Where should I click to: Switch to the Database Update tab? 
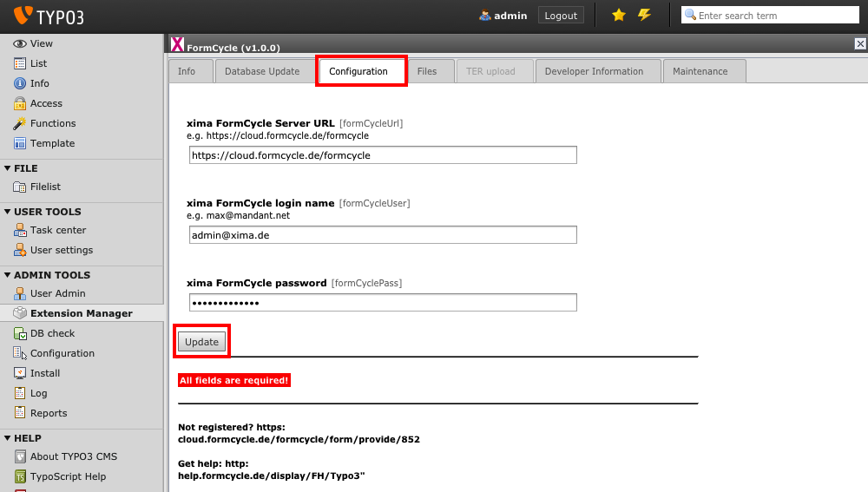coord(261,71)
